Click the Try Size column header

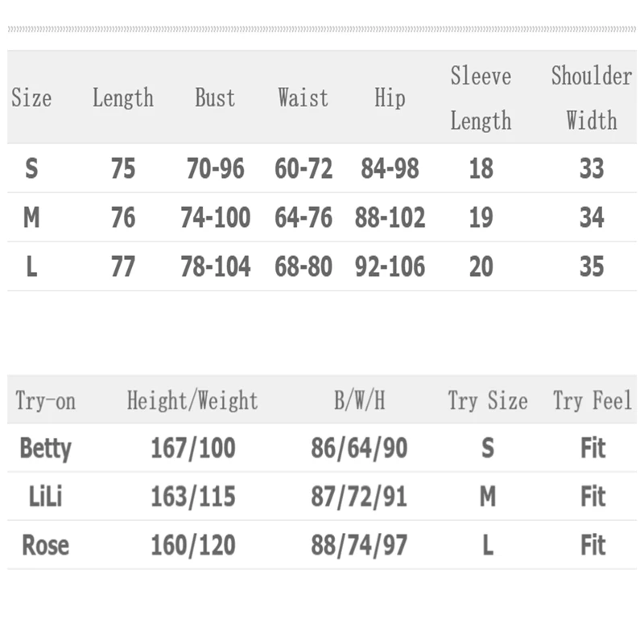point(488,400)
